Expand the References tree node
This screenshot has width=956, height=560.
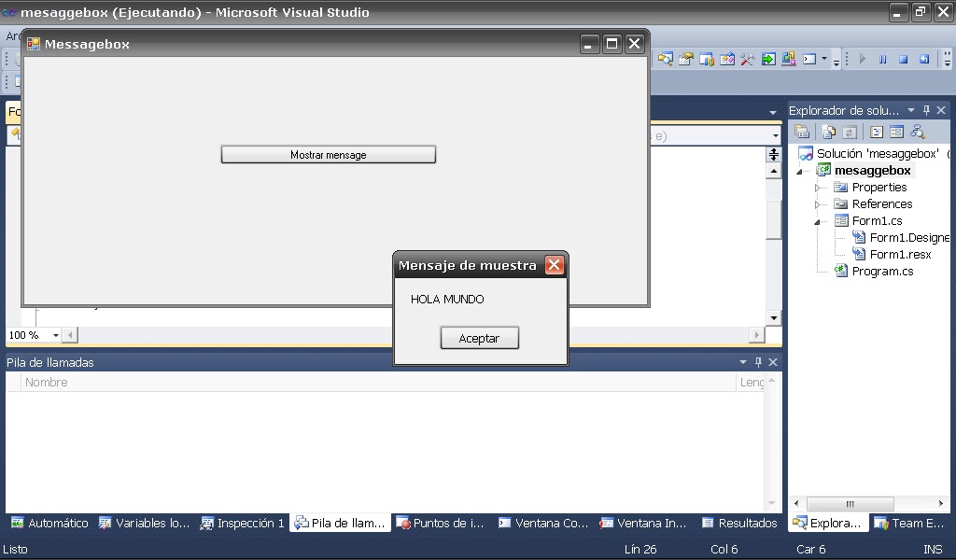(819, 203)
